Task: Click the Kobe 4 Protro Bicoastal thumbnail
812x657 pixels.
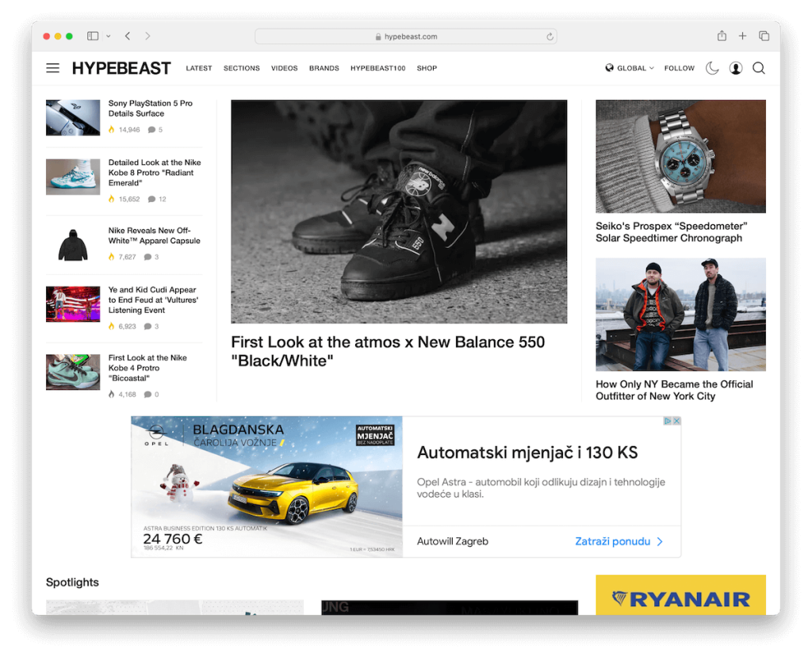Action: point(73,372)
